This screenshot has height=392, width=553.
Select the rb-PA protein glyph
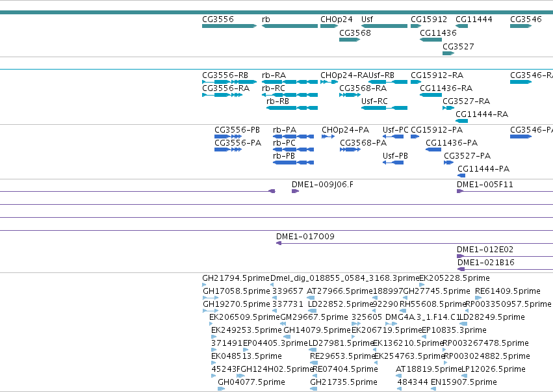294,137
